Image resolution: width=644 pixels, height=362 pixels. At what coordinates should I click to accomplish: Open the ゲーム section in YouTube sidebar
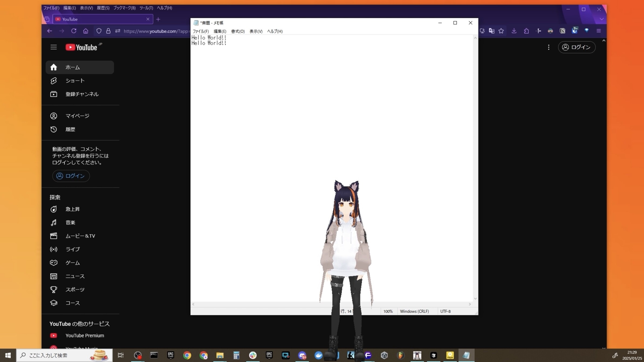click(x=72, y=263)
